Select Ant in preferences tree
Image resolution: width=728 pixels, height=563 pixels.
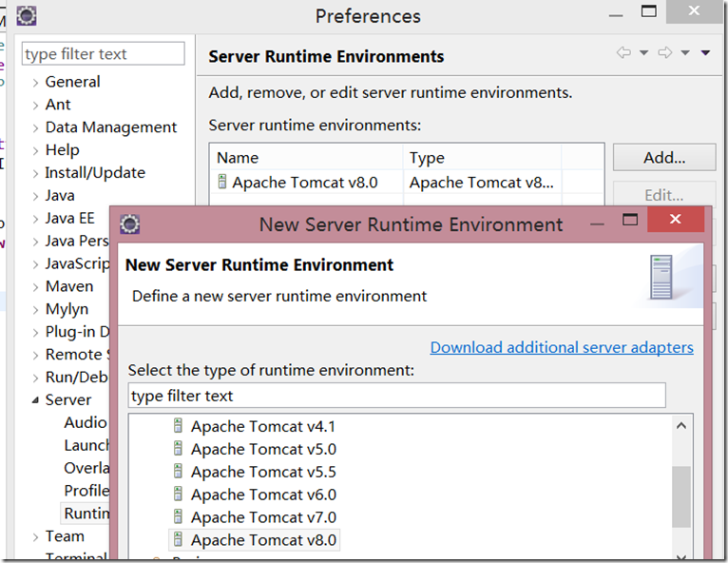(x=58, y=105)
